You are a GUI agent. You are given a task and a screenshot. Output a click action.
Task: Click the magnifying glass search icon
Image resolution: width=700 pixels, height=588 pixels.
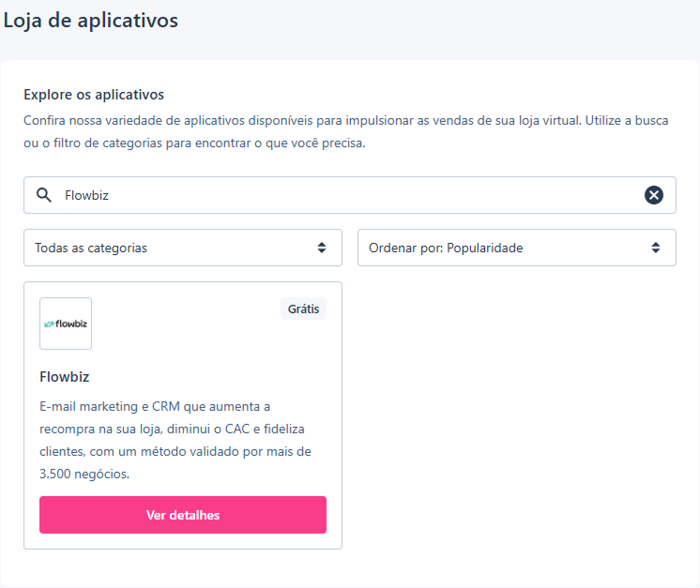(x=44, y=195)
